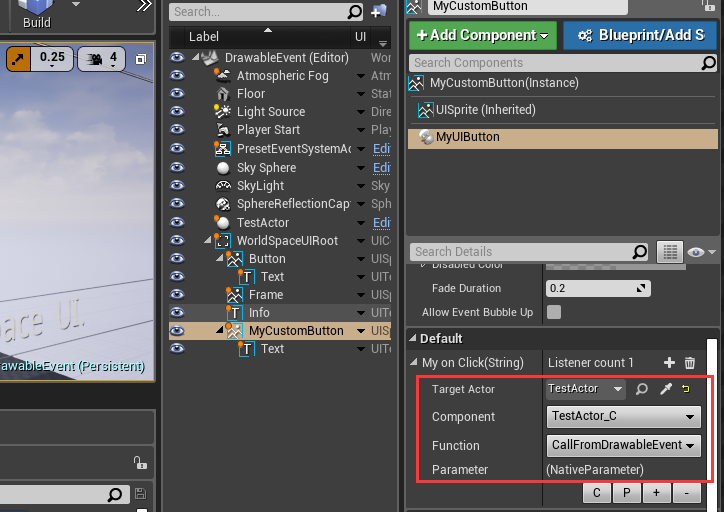724x512 pixels.
Task: Toggle visibility of SphereReflectionCapture
Action: 177,203
